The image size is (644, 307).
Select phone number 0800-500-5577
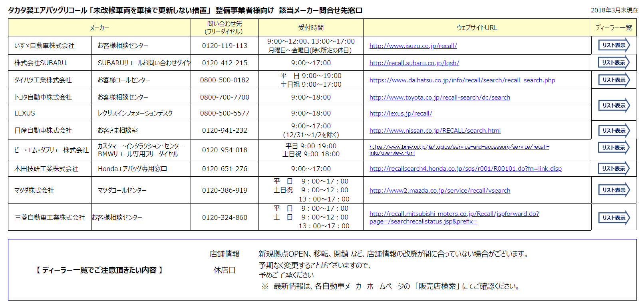pyautogui.click(x=225, y=113)
